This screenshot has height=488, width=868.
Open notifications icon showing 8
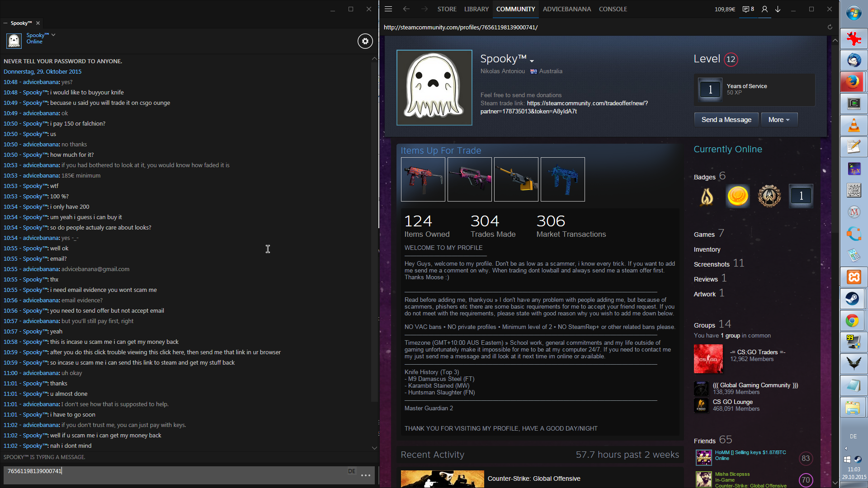pyautogui.click(x=748, y=9)
